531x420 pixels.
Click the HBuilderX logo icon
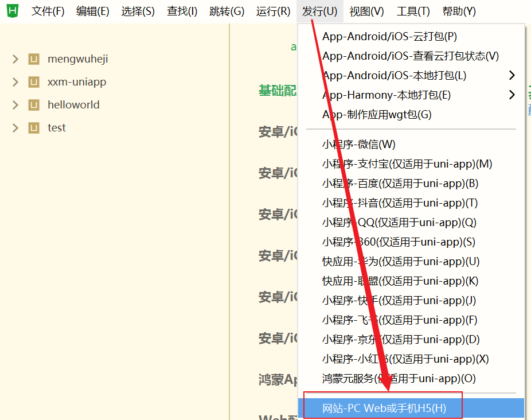(x=13, y=11)
